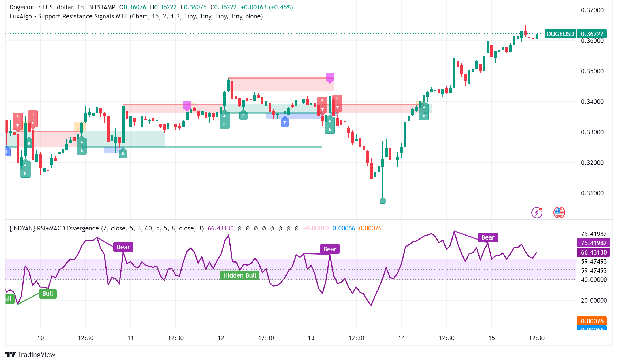Click the DOGEUSD price label tag
618x364 pixels.
point(560,34)
